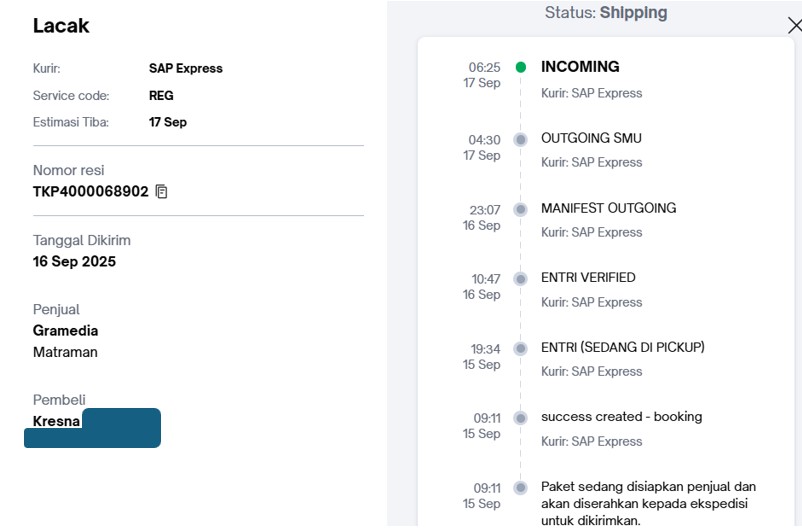Viewport: 802px width, 531px height.
Task: Copy the tracking number TKP4000068902
Action: pos(161,191)
